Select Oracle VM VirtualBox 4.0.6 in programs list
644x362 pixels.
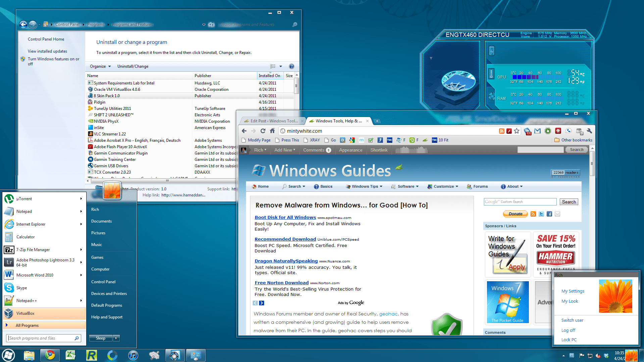coord(190,89)
